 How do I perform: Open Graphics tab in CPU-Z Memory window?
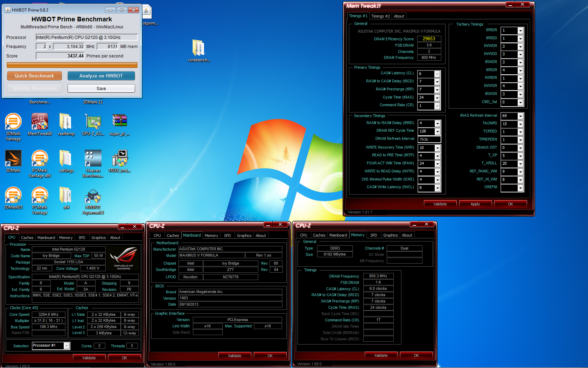point(390,235)
